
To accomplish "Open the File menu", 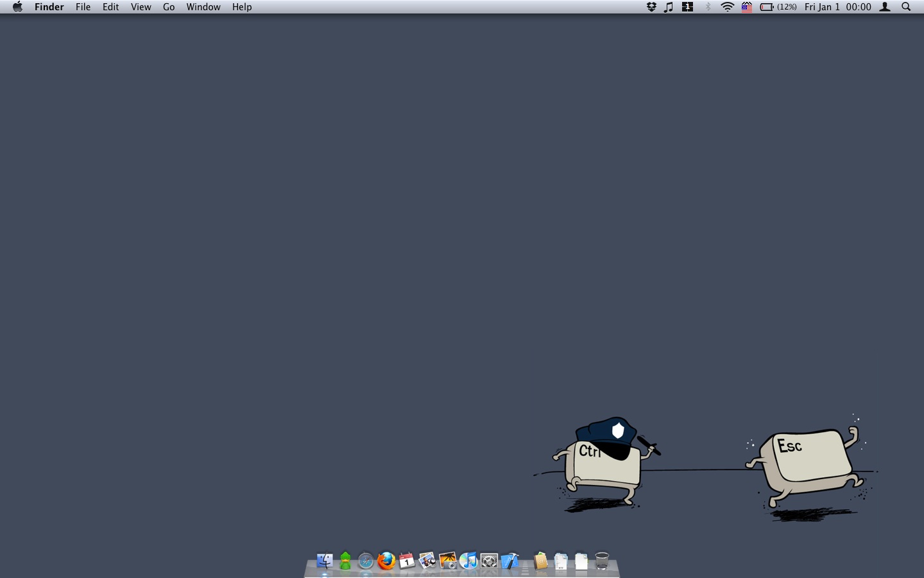I will pyautogui.click(x=83, y=7).
